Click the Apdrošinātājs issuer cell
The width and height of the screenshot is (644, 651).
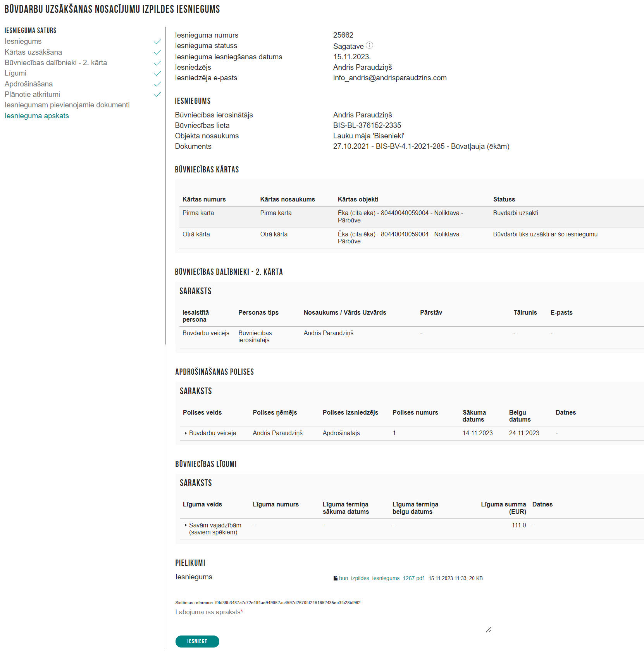[x=341, y=433]
